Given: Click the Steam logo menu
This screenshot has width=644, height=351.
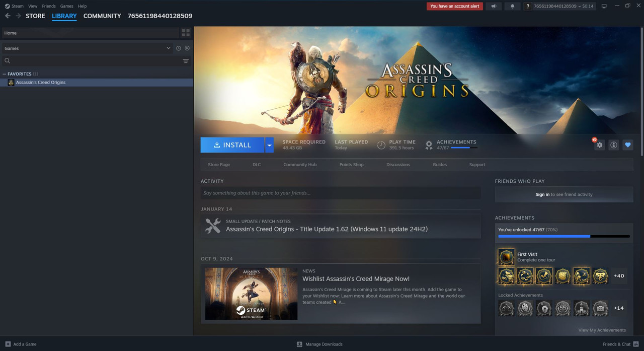Looking at the screenshot, I should (x=14, y=6).
